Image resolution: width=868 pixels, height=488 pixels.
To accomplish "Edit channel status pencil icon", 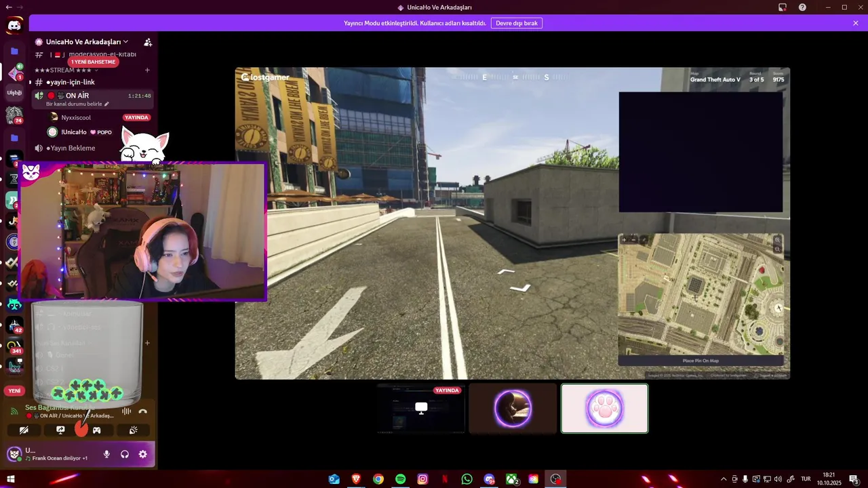I will pyautogui.click(x=106, y=104).
